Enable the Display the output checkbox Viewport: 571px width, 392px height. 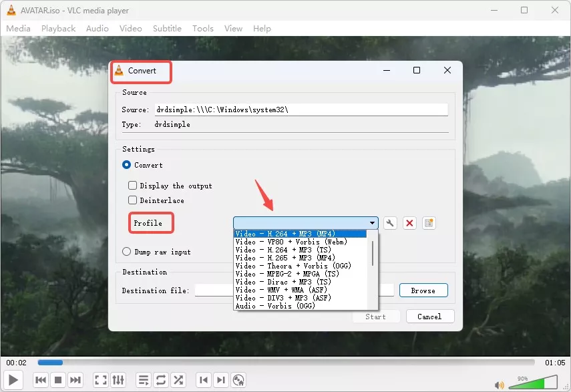click(x=132, y=186)
